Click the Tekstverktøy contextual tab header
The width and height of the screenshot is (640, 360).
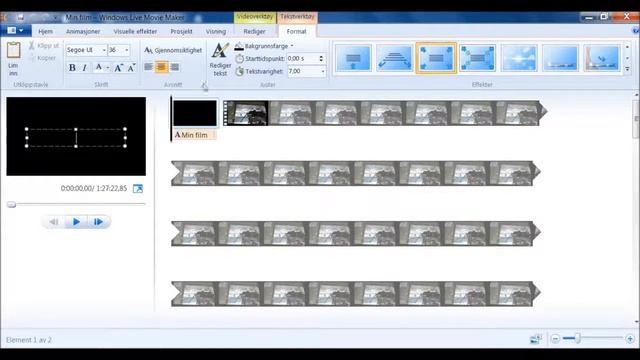tap(297, 17)
